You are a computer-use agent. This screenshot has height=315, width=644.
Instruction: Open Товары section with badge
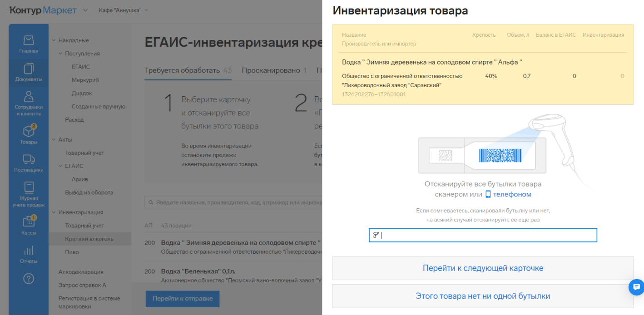tap(29, 134)
